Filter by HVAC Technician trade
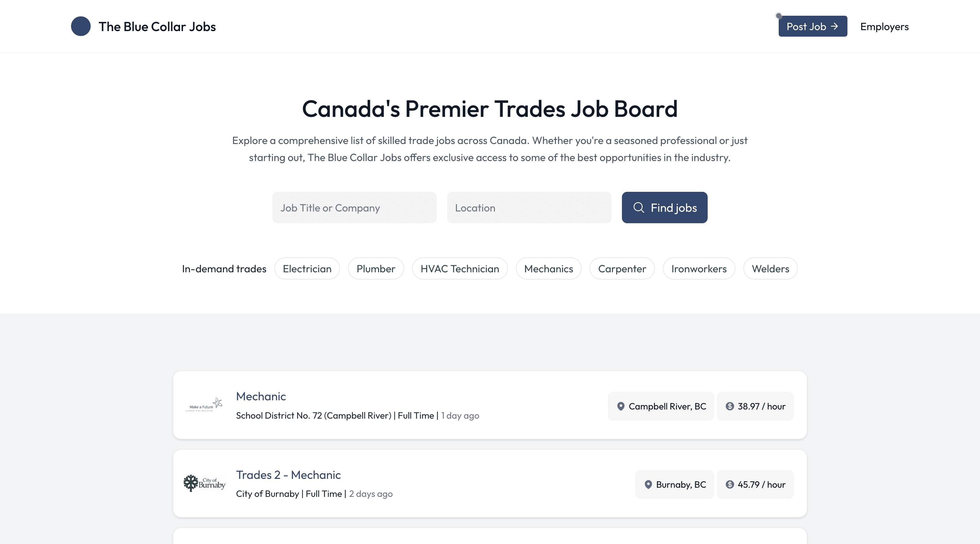The image size is (980, 544). (460, 269)
